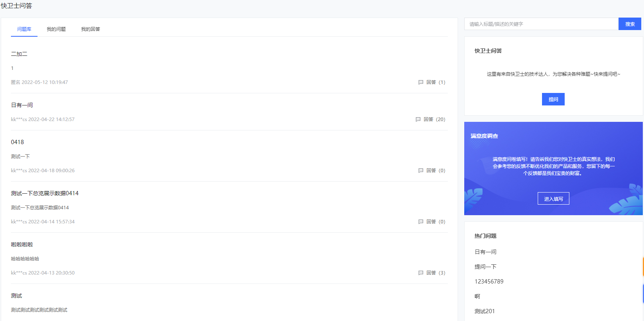
Task: Open hot question 提问一下
Action: (485, 267)
